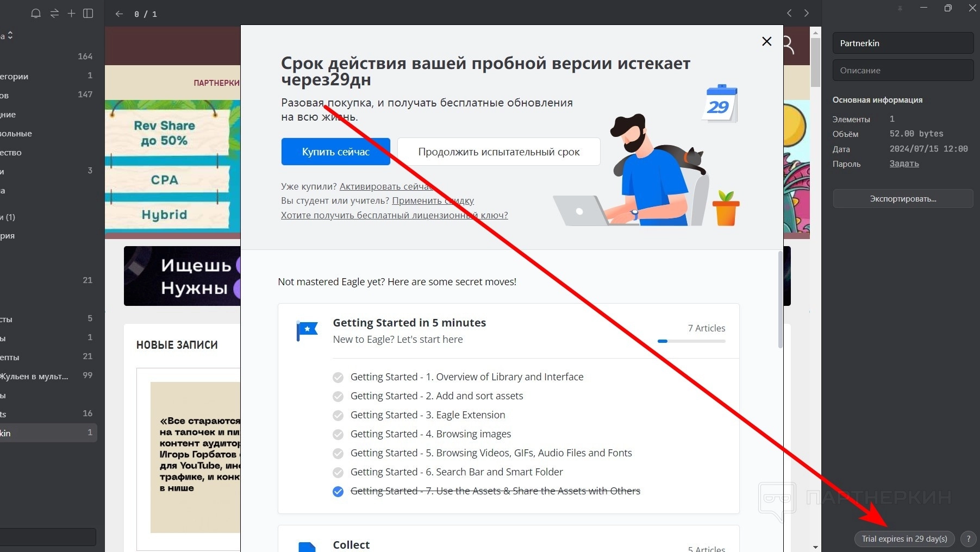
Task: Click the 164 count in sidebar
Action: coord(85,57)
